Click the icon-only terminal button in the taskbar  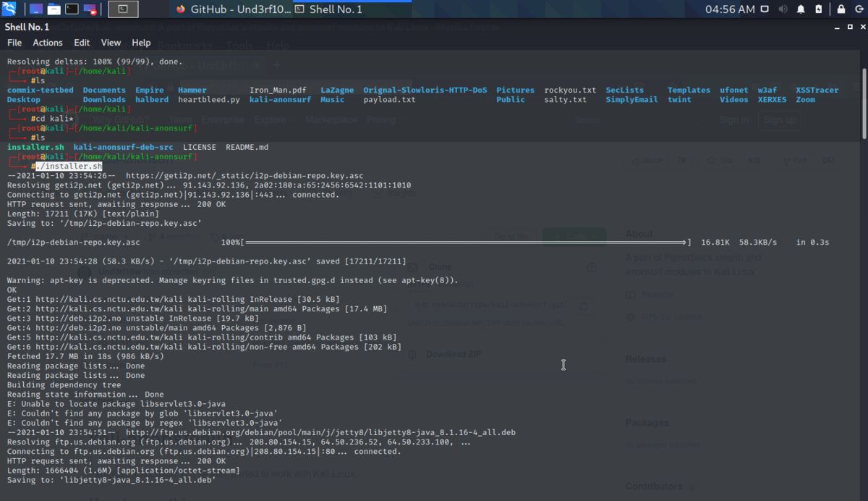pos(123,9)
